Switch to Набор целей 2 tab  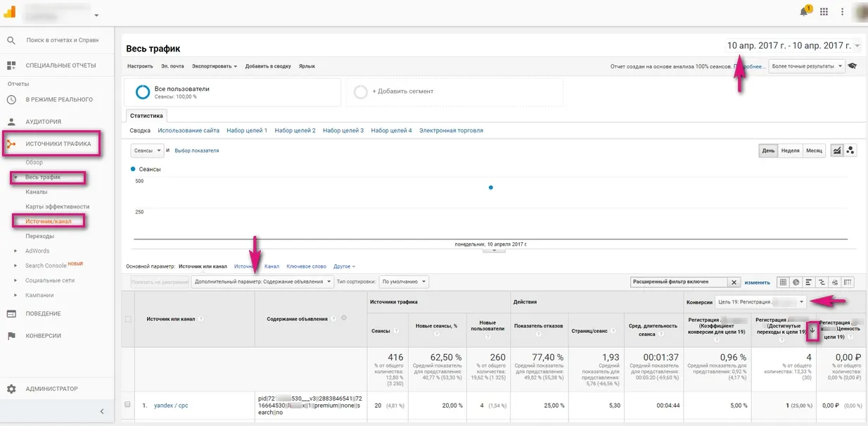(295, 130)
